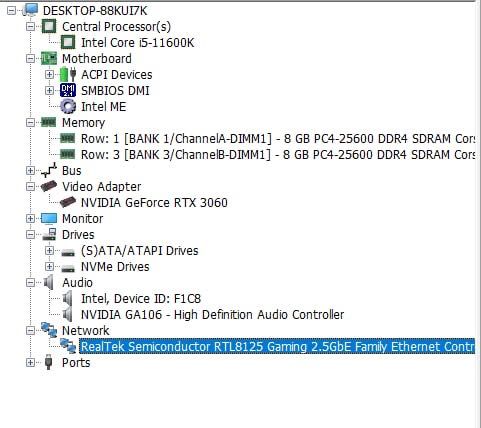
Task: Click the Row: 1 memory stick icon
Action: [x=68, y=138]
